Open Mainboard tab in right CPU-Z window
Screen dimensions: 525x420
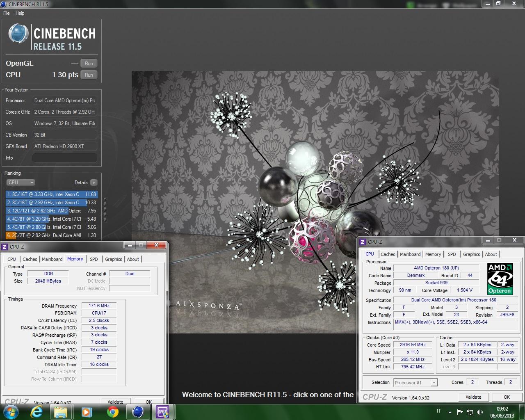pos(410,254)
